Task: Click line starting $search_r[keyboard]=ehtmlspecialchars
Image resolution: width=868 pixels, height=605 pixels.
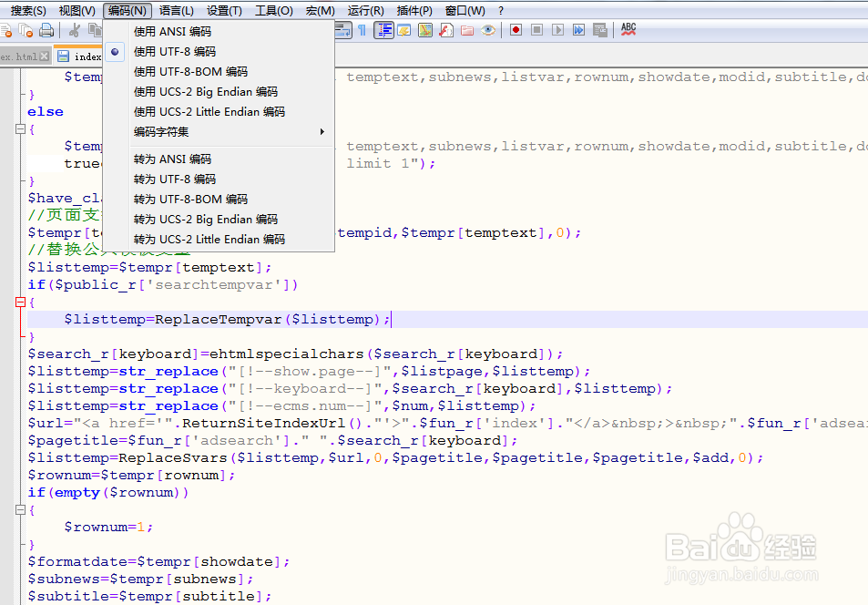Action: 296,354
